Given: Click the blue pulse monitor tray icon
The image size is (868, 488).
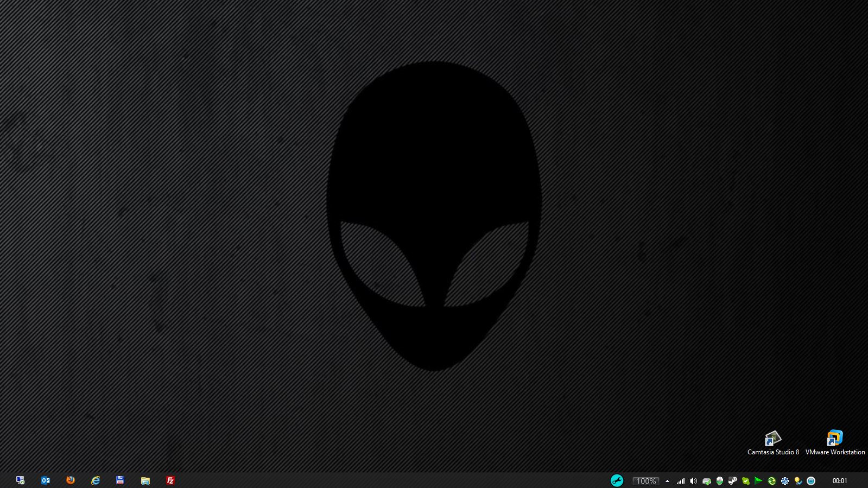Looking at the screenshot, I should [785, 481].
